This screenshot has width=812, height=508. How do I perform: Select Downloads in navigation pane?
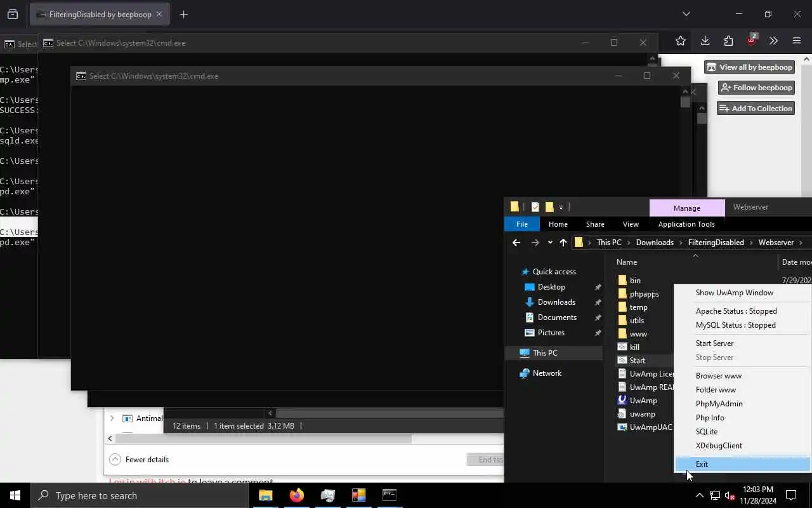point(556,302)
